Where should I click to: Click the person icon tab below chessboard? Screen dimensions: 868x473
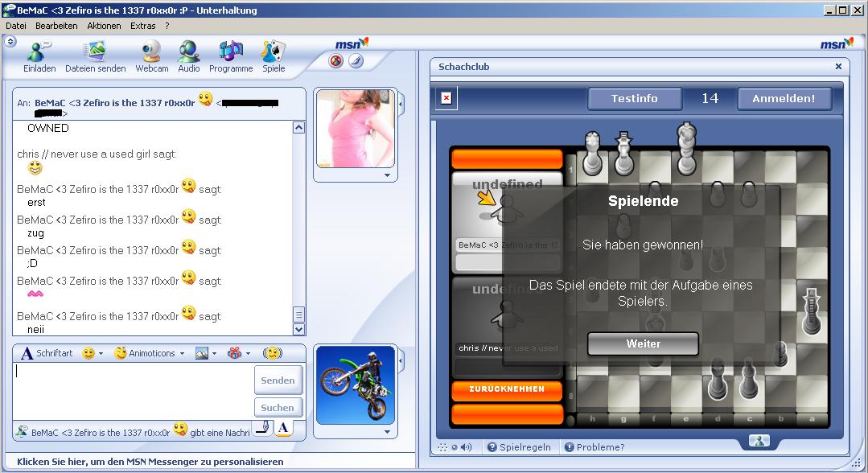click(759, 440)
